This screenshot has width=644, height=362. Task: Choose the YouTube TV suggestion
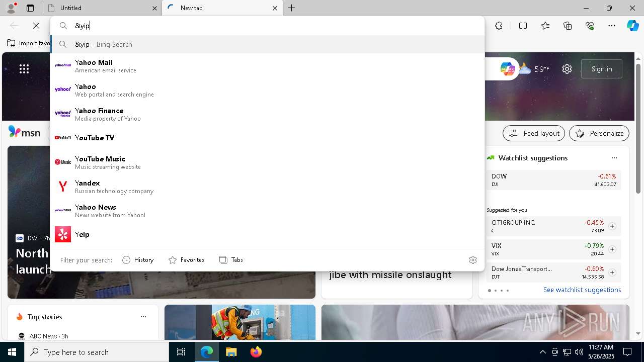click(267, 138)
